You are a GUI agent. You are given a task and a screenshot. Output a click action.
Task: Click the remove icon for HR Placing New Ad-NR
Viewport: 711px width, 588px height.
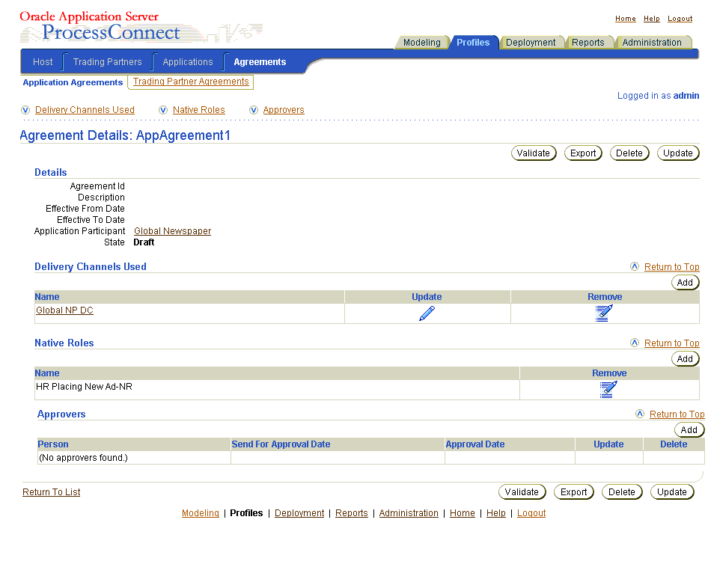(608, 390)
